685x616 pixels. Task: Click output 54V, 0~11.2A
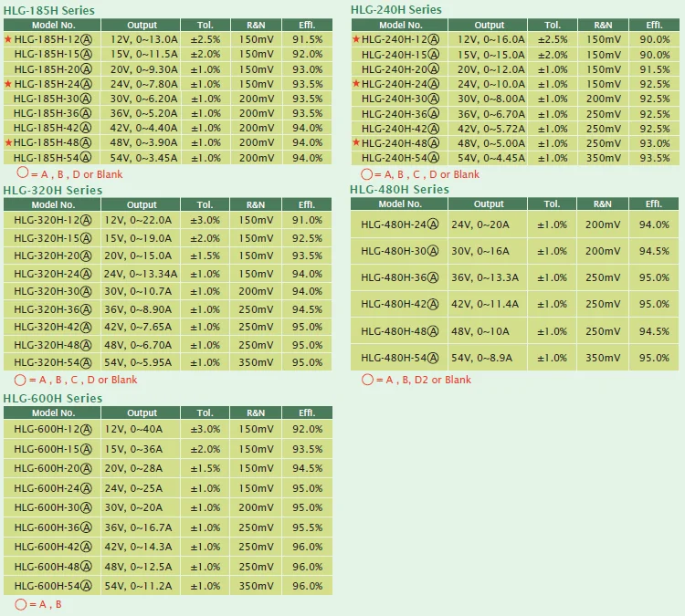coord(138,586)
